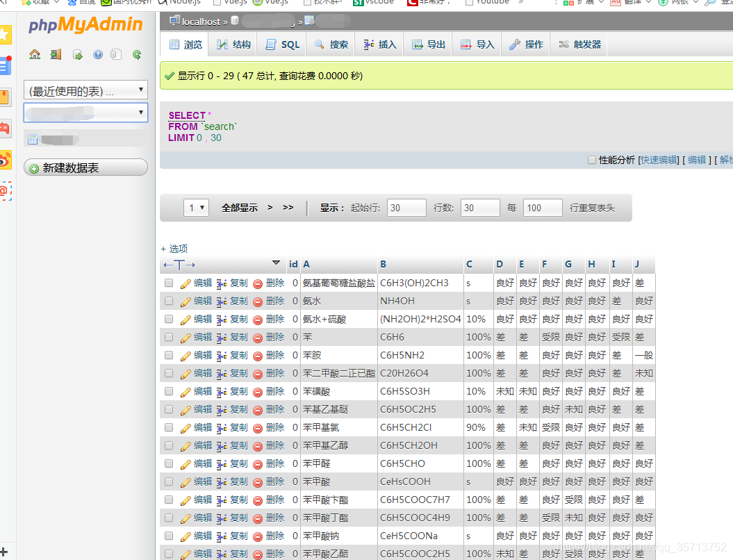Click the copy icon for 苯 row
This screenshot has height=560, width=733.
click(222, 338)
